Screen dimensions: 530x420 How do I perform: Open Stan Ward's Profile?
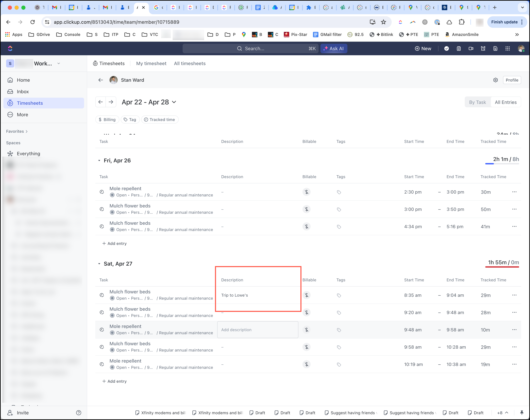512,80
